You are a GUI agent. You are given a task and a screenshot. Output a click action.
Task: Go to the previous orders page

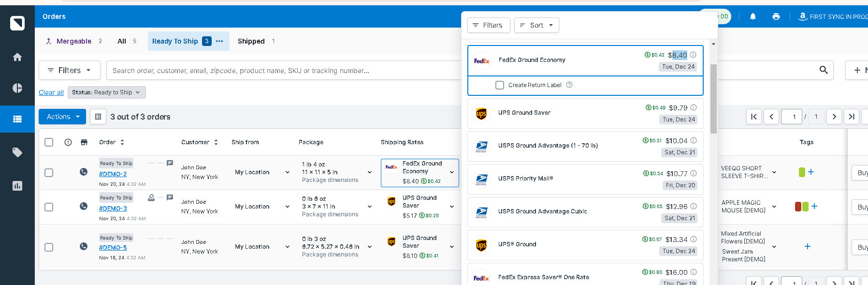(x=771, y=117)
